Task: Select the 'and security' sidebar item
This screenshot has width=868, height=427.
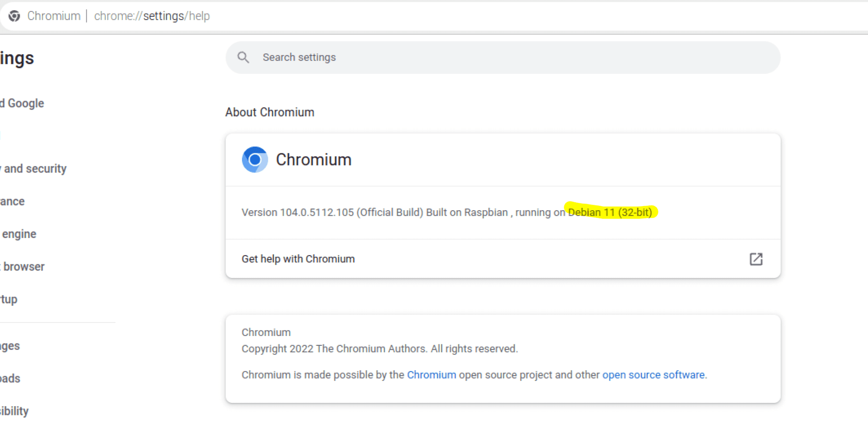Action: click(33, 169)
